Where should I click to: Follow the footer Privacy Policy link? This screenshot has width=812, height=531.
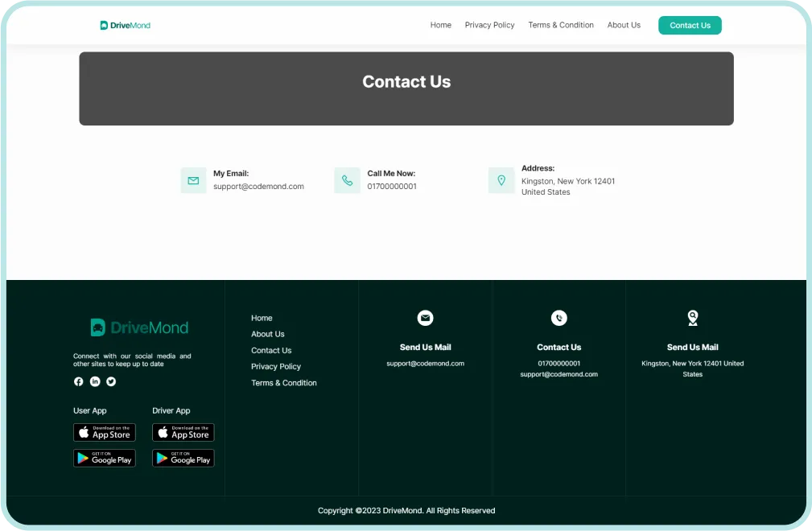click(276, 366)
